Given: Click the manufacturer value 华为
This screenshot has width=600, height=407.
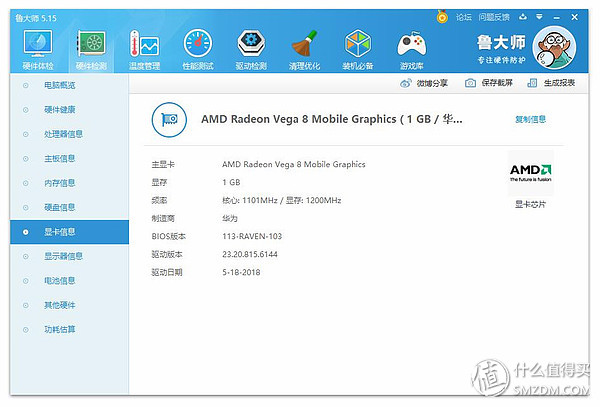Looking at the screenshot, I should pos(230,218).
